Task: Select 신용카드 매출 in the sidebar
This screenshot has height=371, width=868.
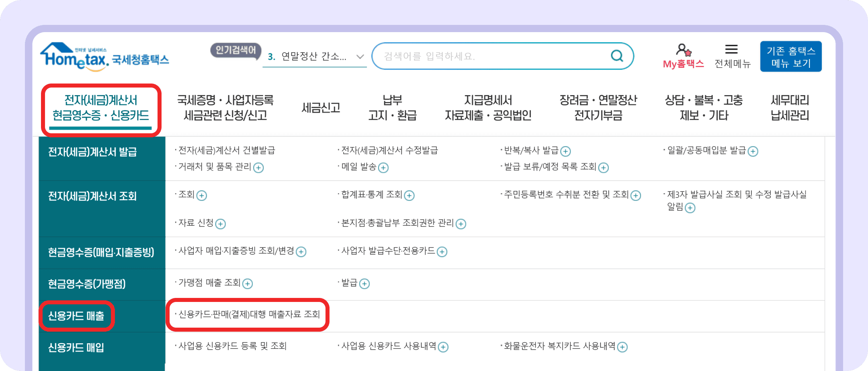Action: tap(77, 316)
